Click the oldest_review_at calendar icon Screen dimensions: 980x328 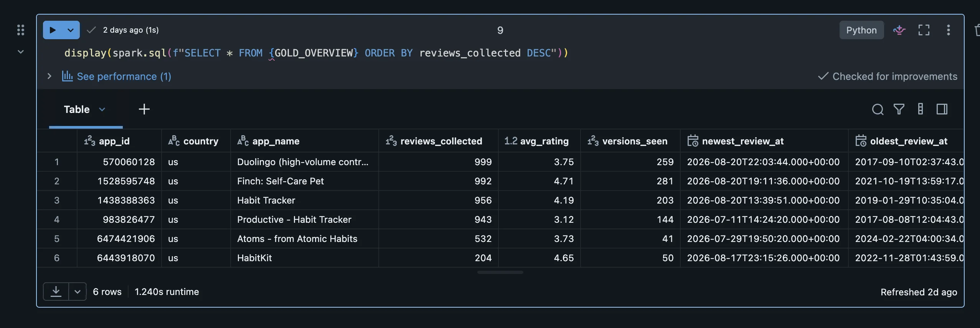point(861,141)
